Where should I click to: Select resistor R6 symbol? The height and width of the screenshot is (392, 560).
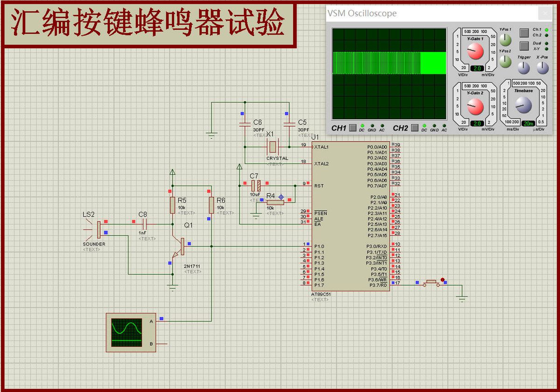pos(211,205)
